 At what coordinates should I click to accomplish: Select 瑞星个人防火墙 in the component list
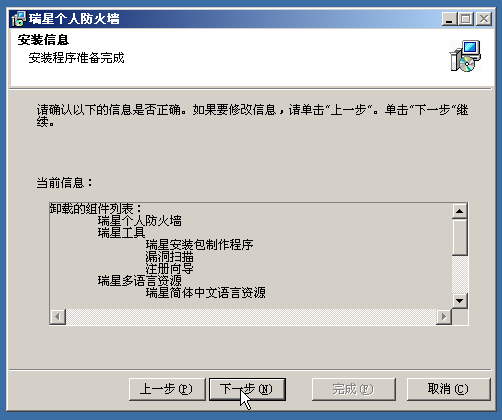(140, 221)
